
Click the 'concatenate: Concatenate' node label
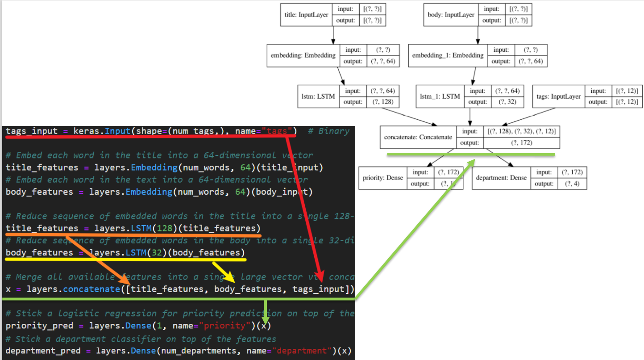click(x=418, y=137)
